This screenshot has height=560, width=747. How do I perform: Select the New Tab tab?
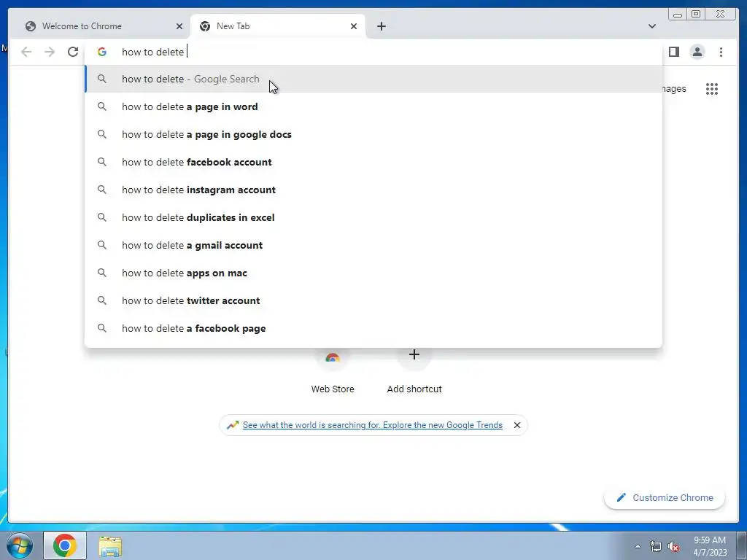(278, 26)
